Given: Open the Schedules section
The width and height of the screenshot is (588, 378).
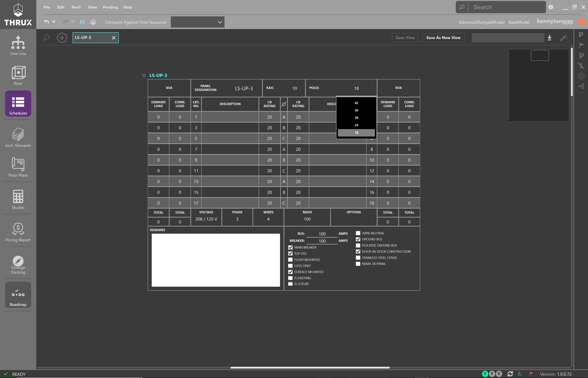Looking at the screenshot, I should point(18,104).
